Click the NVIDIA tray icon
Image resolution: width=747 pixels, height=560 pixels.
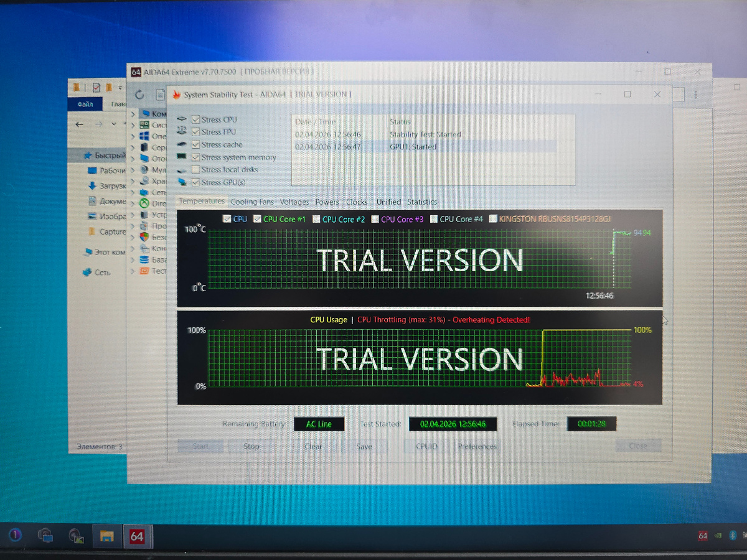(719, 536)
